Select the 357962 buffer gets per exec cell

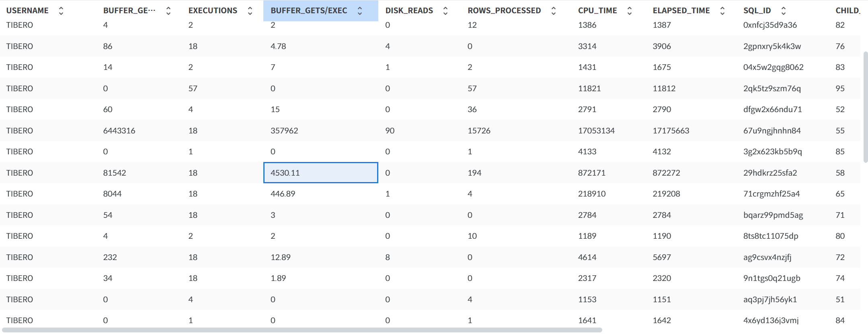point(284,131)
